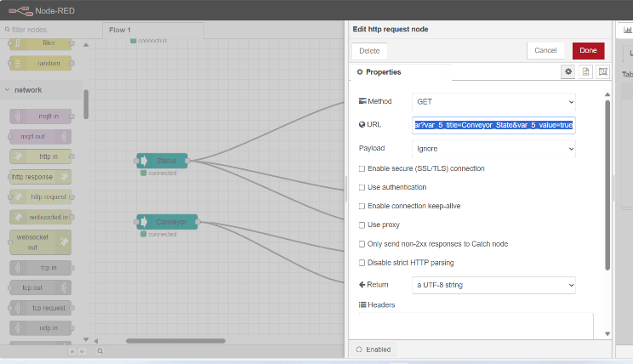Click the Node-RED logo icon
The image size is (633, 364).
[20, 11]
